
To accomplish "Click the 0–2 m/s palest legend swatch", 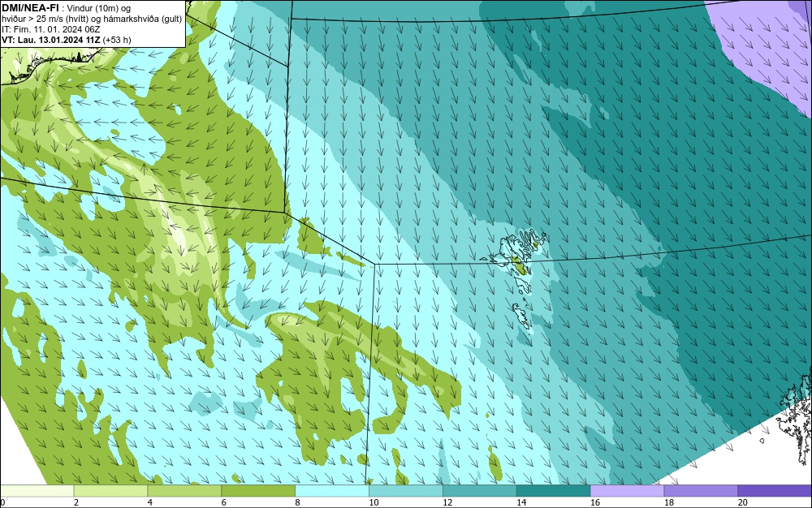I will coord(37,490).
